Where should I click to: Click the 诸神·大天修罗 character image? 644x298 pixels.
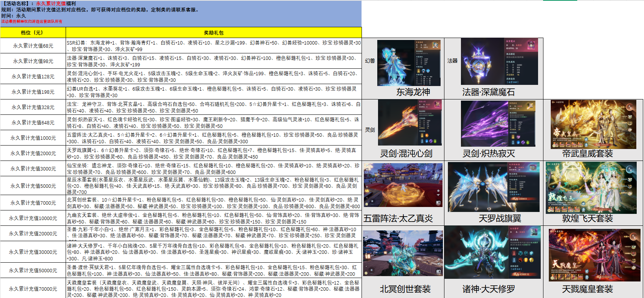492,252
